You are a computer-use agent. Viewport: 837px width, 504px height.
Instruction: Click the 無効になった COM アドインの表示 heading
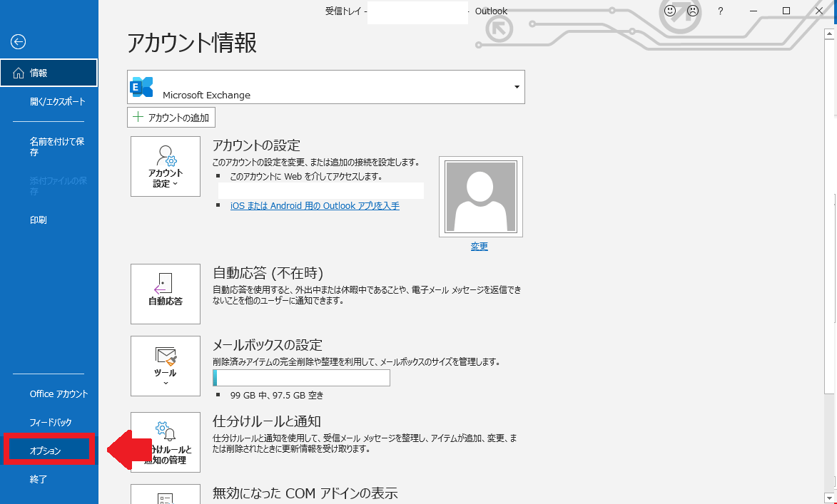[305, 493]
